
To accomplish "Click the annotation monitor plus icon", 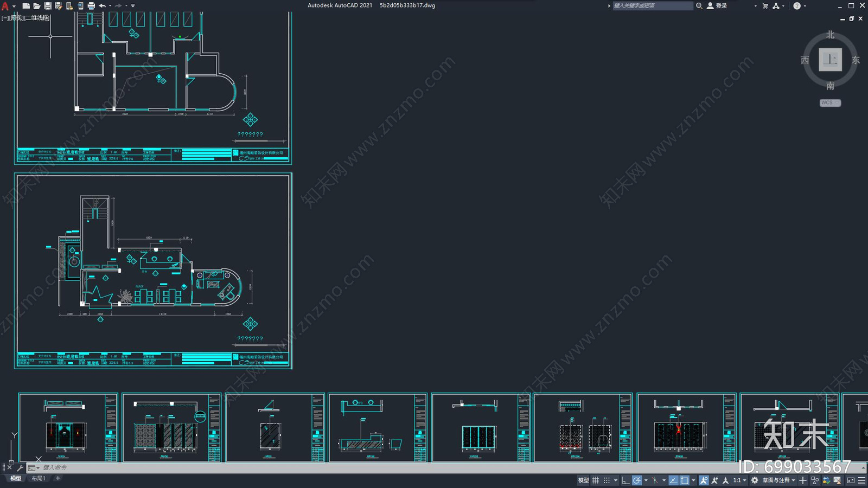I will coord(803,480).
